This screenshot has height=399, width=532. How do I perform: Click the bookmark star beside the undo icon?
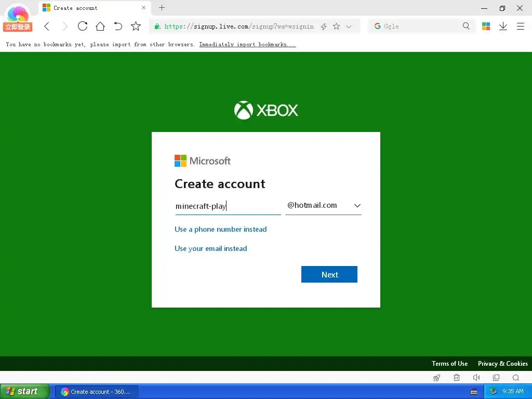pyautogui.click(x=136, y=26)
